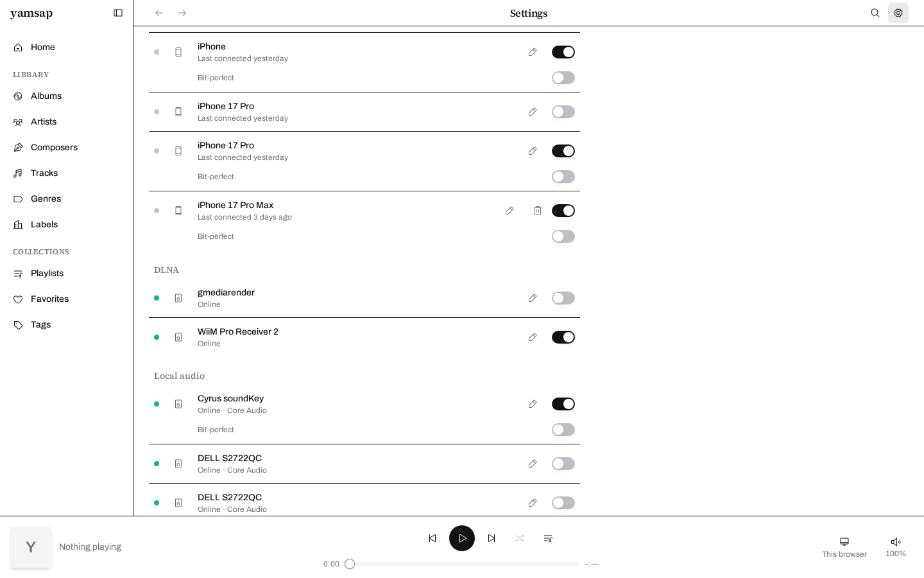The height and width of the screenshot is (578, 924).
Task: Click the playback progress slider
Action: pos(462,564)
